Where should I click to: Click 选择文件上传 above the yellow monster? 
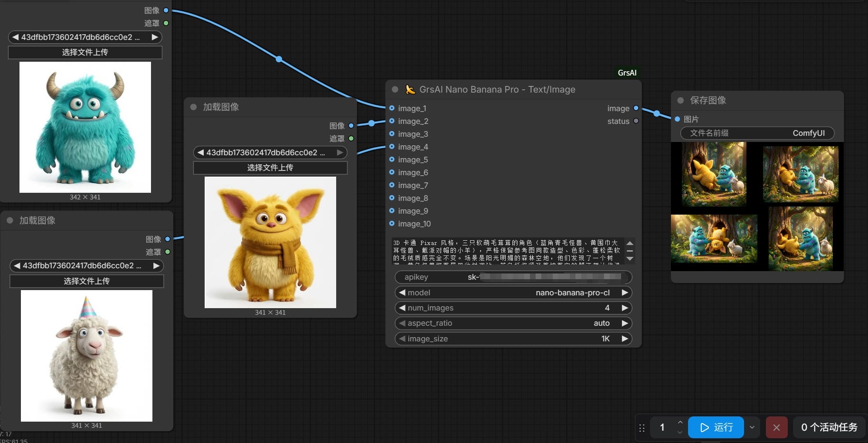270,168
